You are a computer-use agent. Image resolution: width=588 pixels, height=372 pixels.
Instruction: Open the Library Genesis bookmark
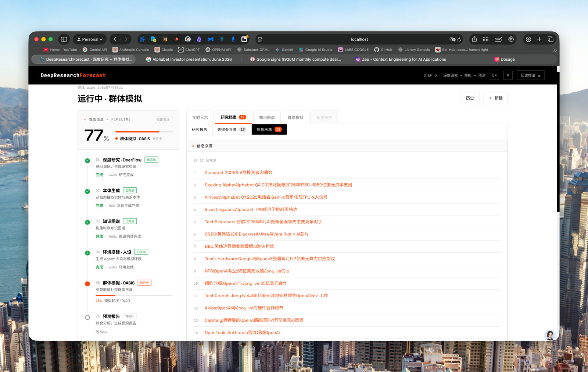coord(414,50)
